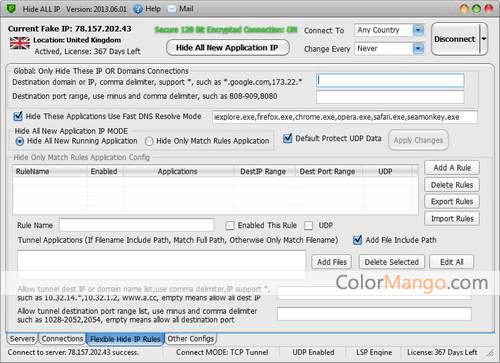The width and height of the screenshot is (500, 363).
Task: Open the Disconnect button dropdown arrow
Action: (x=484, y=39)
